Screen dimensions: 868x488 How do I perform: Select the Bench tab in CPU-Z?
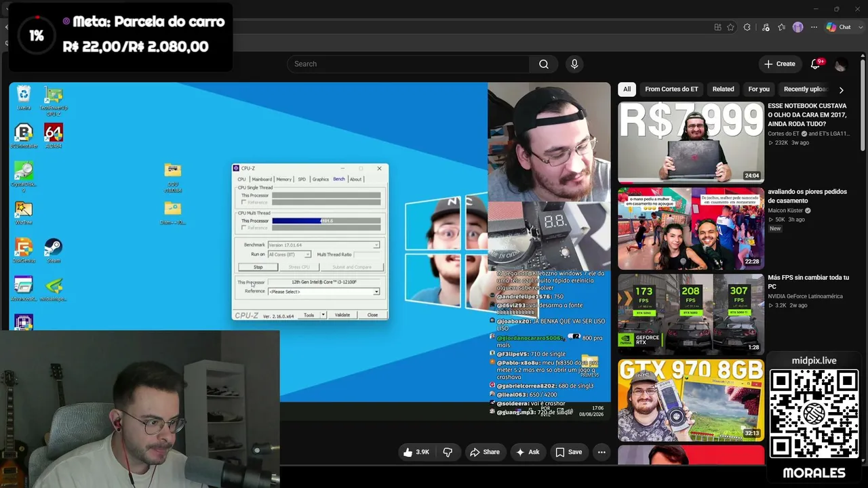[338, 179]
